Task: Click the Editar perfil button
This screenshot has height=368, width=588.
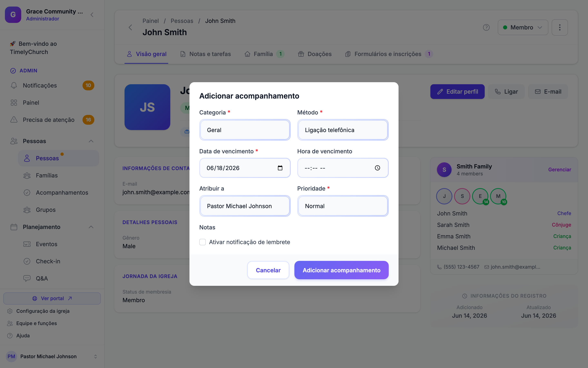Action: click(x=457, y=92)
